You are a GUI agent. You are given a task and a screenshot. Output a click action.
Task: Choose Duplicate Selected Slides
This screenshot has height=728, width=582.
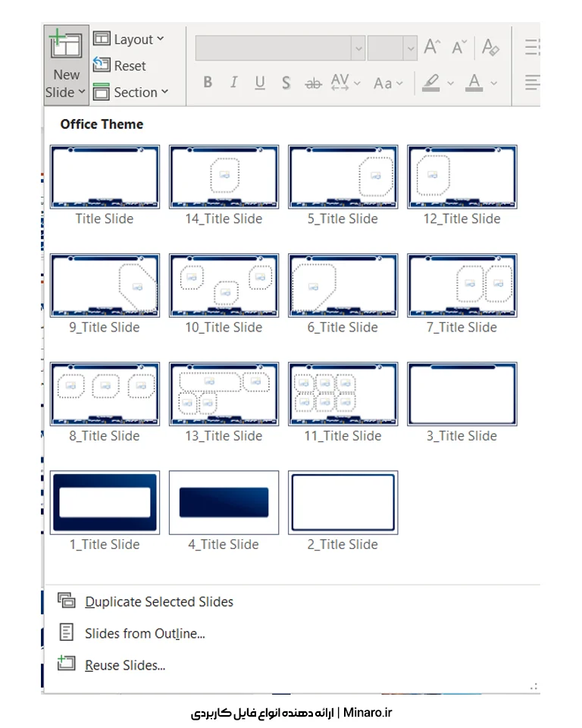click(x=158, y=601)
